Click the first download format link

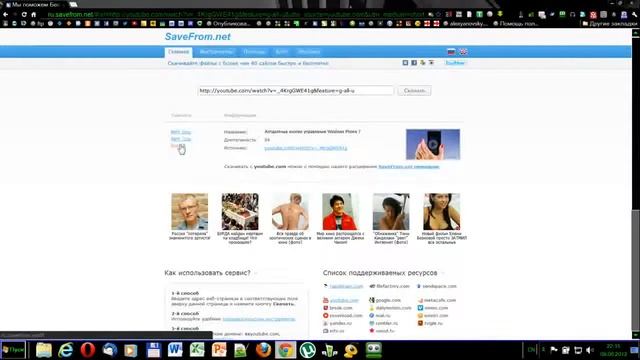pyautogui.click(x=180, y=132)
